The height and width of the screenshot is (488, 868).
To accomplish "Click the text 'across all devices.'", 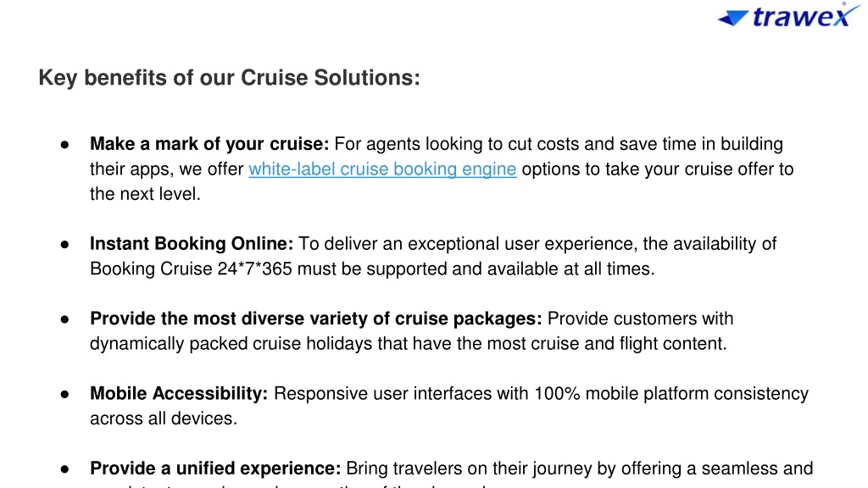I will point(164,419).
